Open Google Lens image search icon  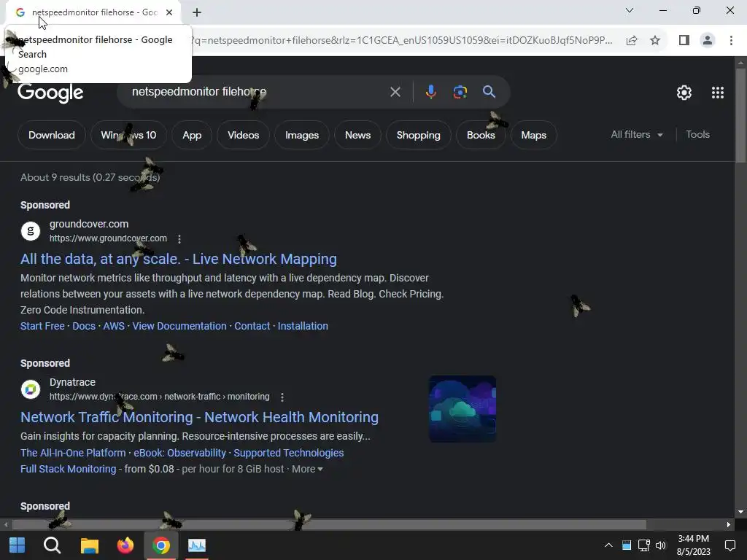click(x=460, y=92)
